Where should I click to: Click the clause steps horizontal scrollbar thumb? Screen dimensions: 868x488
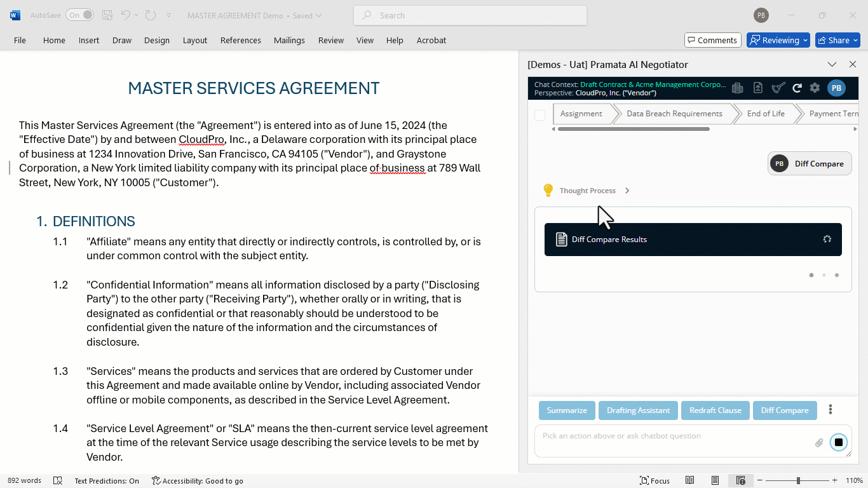(634, 129)
